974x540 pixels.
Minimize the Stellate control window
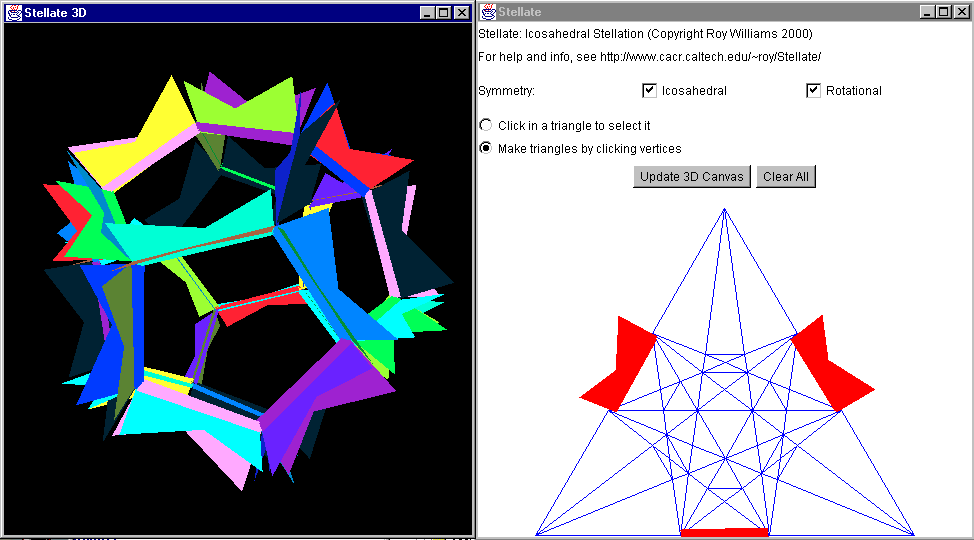pos(927,12)
